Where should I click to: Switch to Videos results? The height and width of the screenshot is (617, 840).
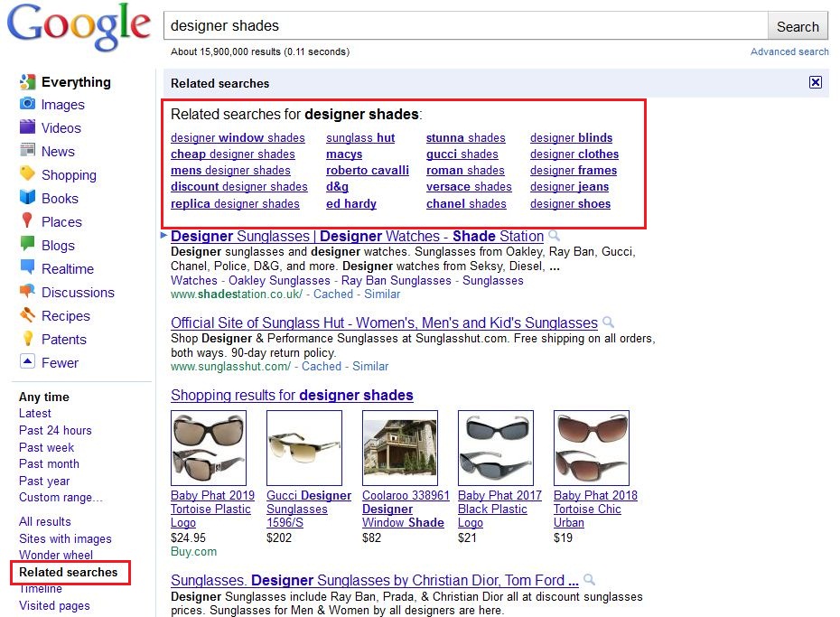tap(61, 128)
